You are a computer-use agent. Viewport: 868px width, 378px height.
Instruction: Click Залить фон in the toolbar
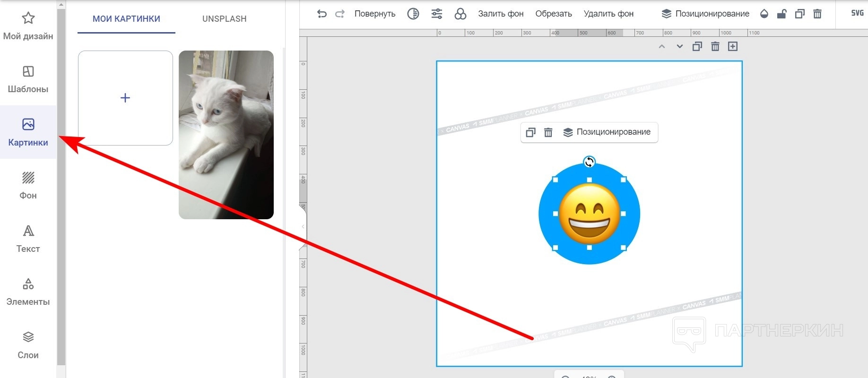point(501,14)
